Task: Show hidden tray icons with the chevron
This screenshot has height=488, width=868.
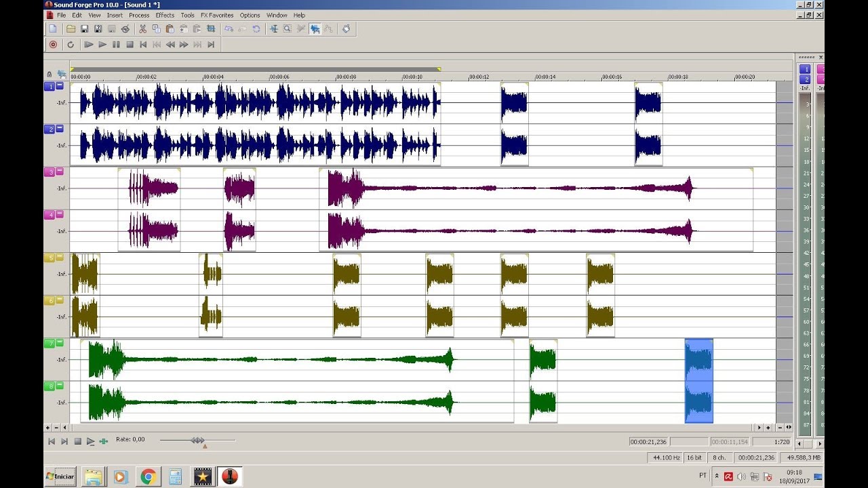Action: 717,476
